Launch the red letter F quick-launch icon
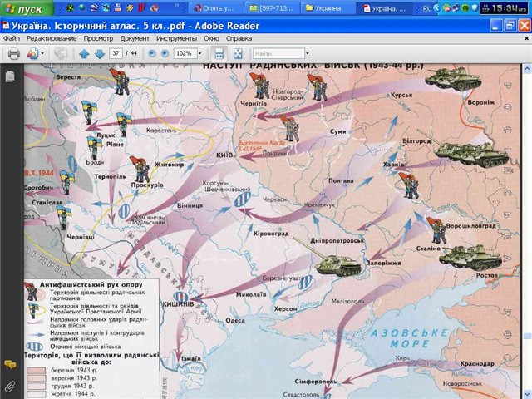 point(142,7)
